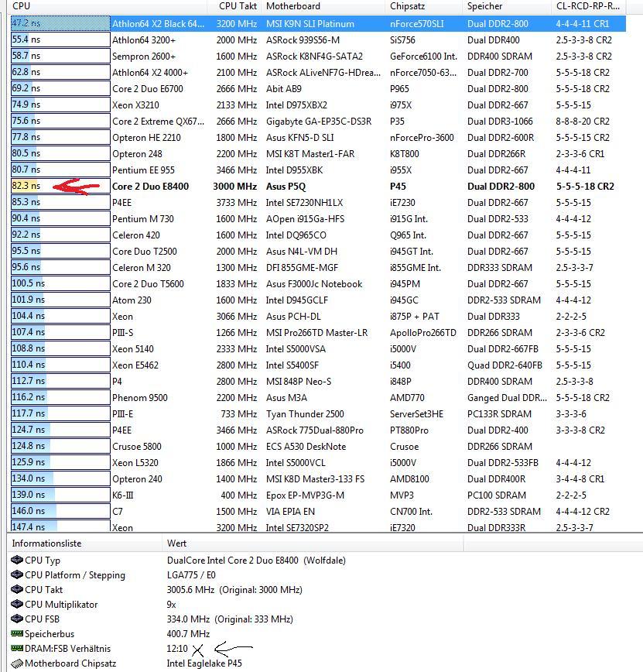Click the 3005.6 MHz CPU Takt value
Viewport: 643px width, 672px height.
pos(234,590)
